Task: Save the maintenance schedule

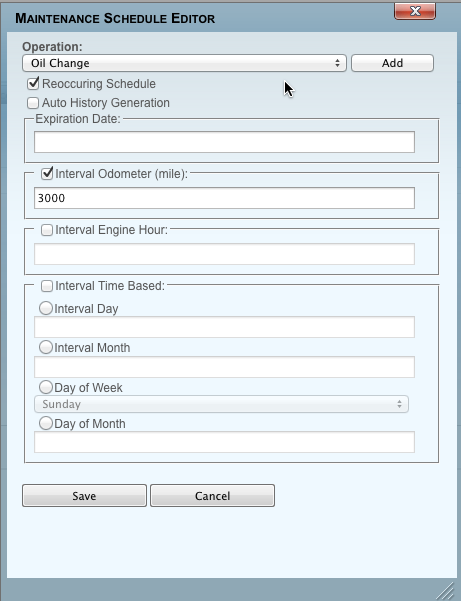Action: click(84, 496)
